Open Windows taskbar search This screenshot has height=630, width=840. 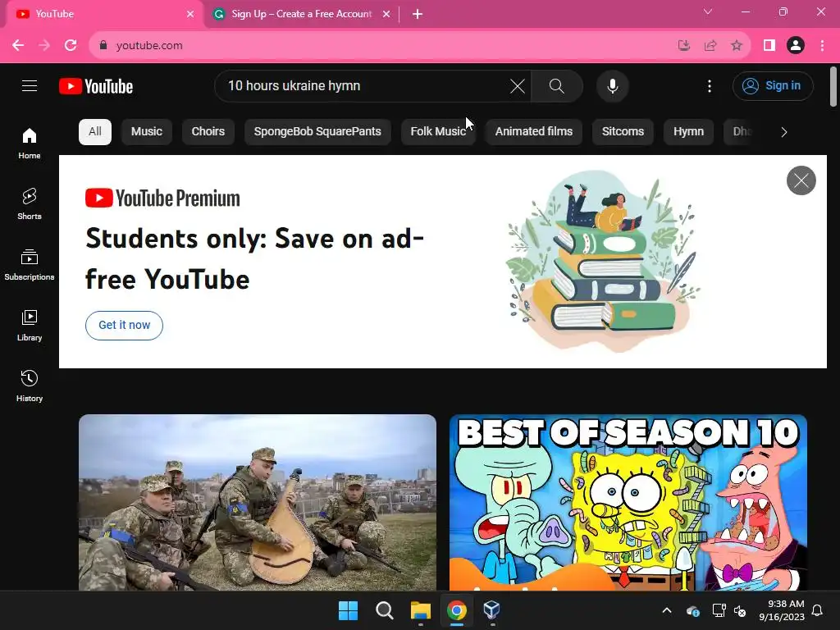pos(384,610)
